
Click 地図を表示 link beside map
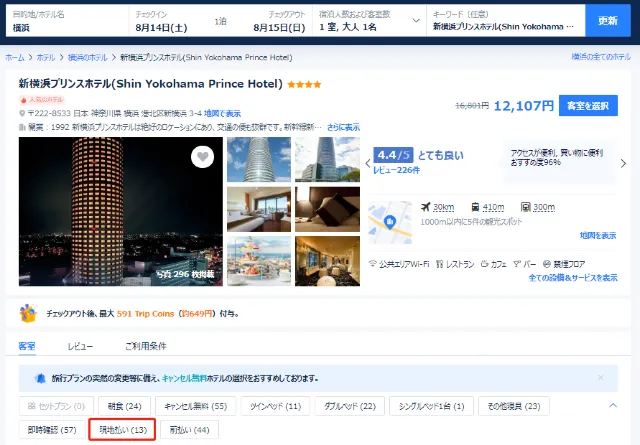(598, 235)
